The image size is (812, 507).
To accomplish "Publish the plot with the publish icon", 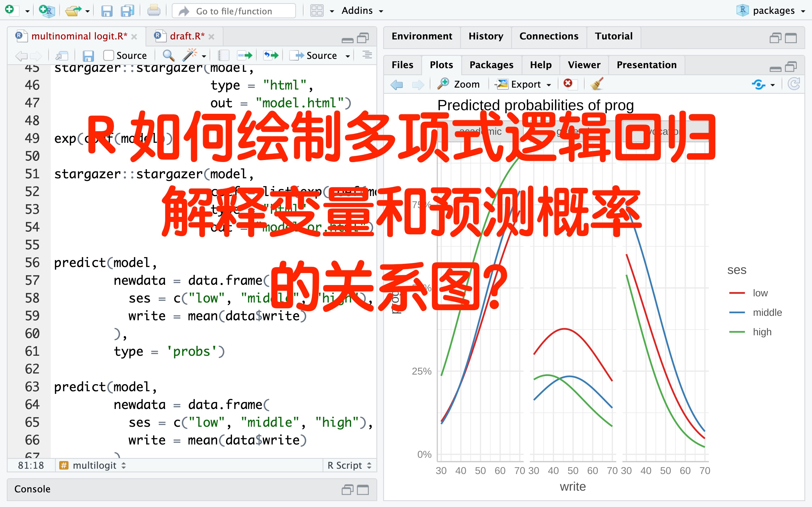I will pos(759,84).
